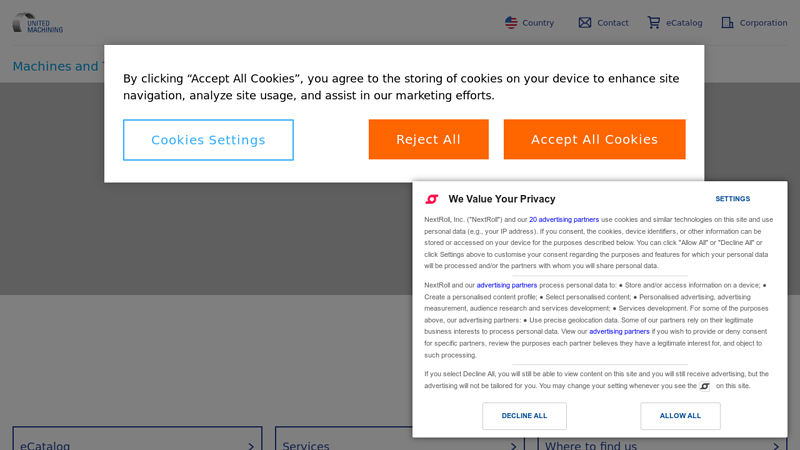Click the Corporation building icon

point(728,22)
